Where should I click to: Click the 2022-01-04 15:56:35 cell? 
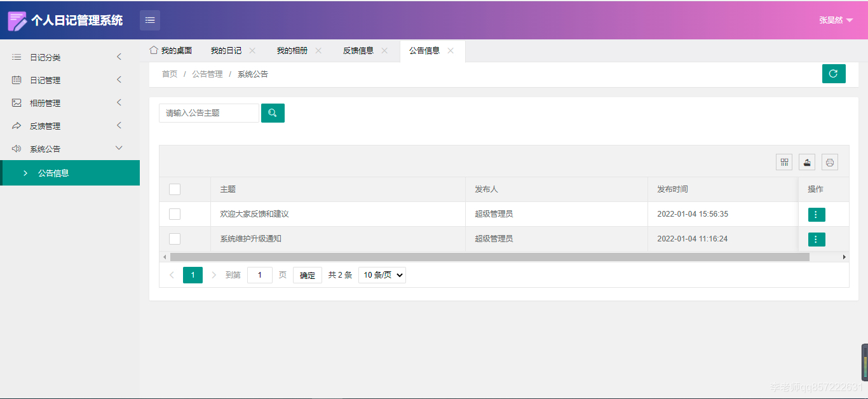click(723, 214)
